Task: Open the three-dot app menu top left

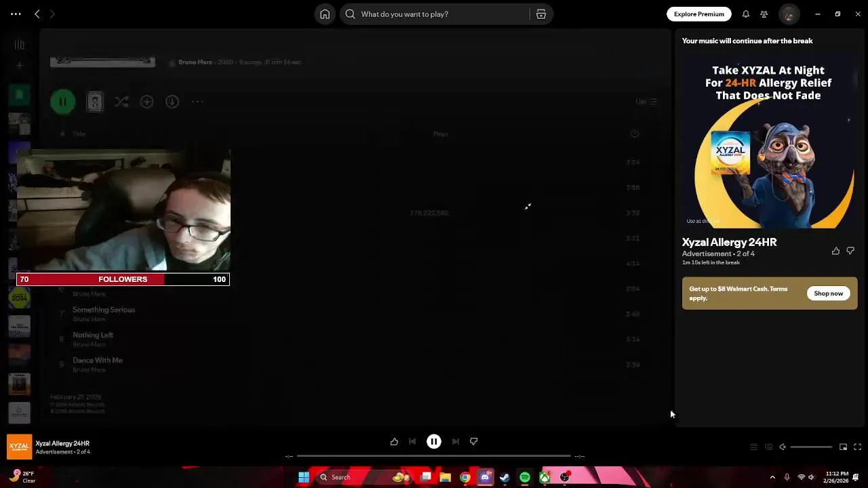Action: click(16, 14)
